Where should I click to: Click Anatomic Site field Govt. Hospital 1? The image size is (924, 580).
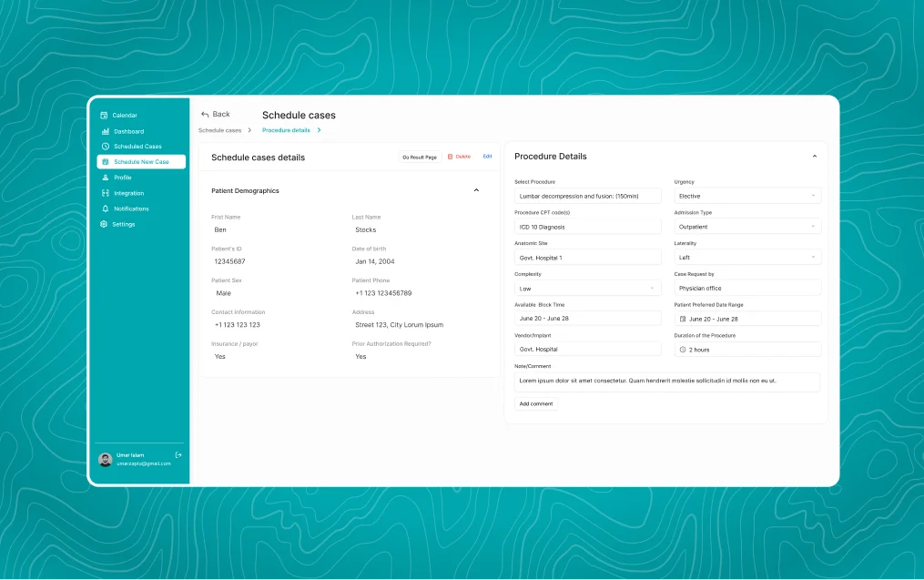point(587,258)
